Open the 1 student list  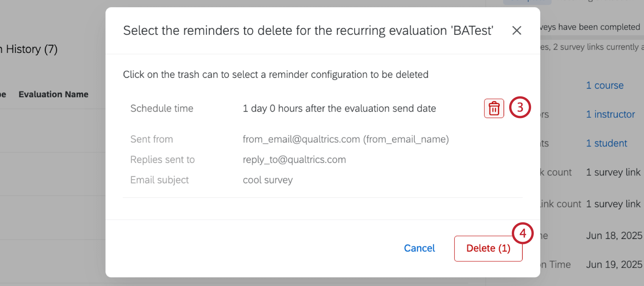click(606, 143)
